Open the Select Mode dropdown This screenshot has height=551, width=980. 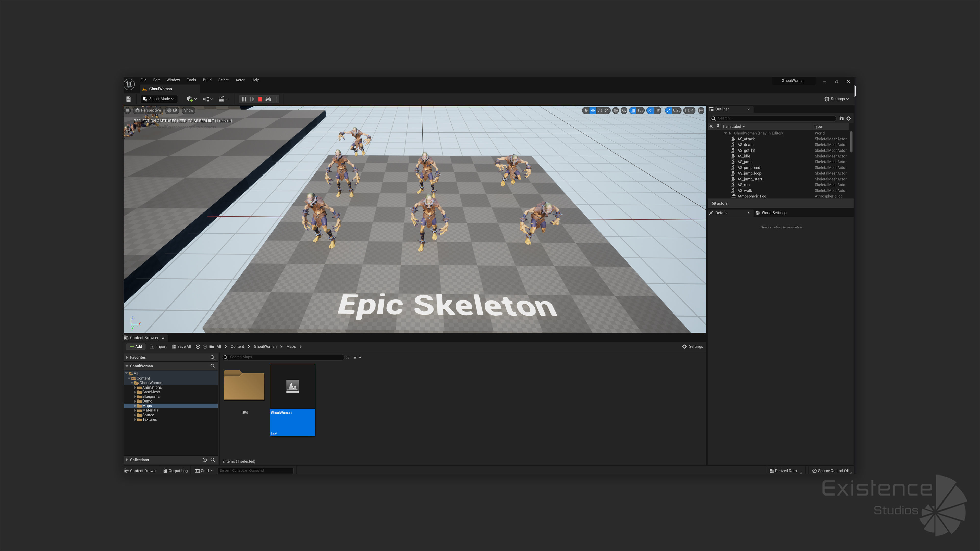tap(159, 99)
